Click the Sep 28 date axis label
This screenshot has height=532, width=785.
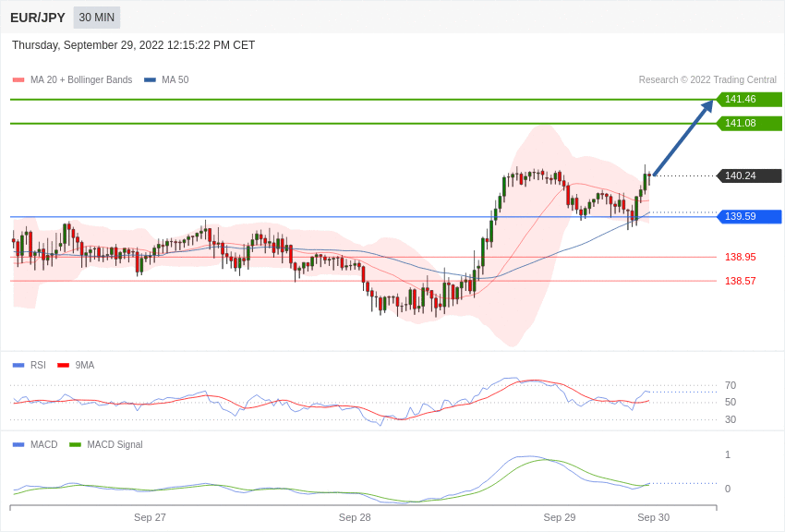[x=355, y=517]
